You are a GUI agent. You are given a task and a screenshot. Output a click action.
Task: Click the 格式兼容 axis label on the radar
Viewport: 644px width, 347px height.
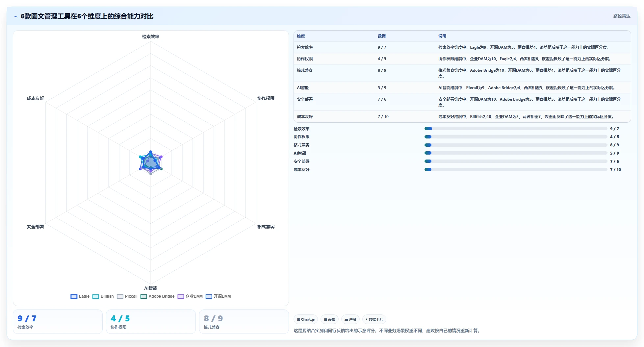(266, 227)
